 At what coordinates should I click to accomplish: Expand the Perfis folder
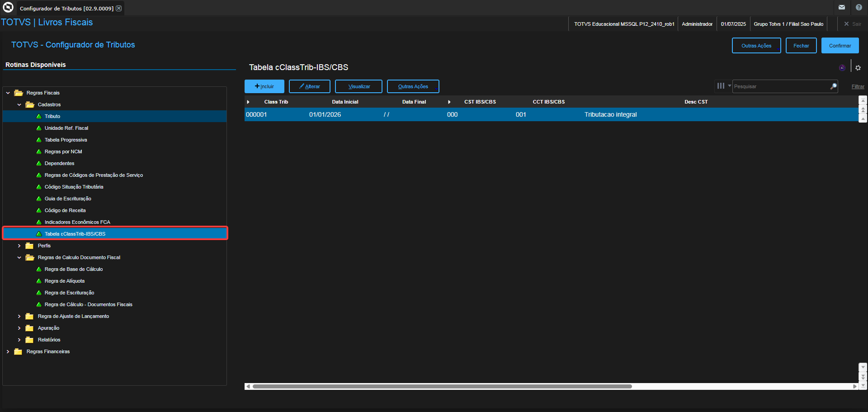tap(19, 246)
